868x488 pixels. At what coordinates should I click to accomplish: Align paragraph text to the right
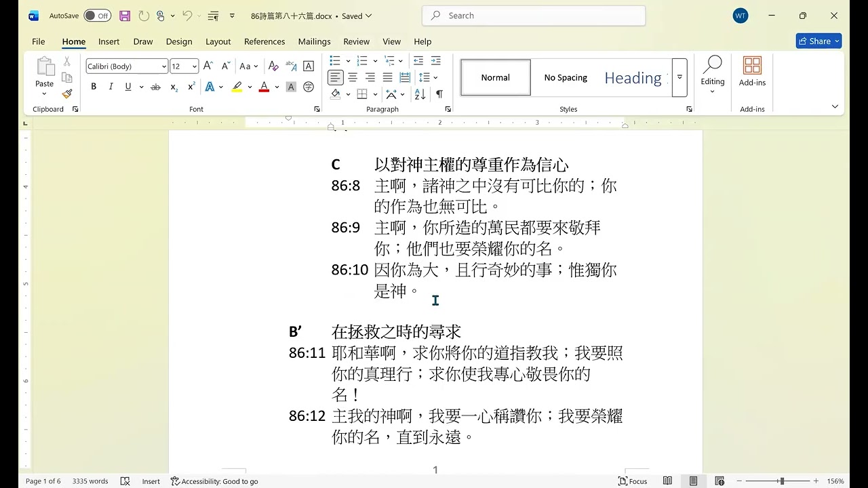click(x=370, y=77)
